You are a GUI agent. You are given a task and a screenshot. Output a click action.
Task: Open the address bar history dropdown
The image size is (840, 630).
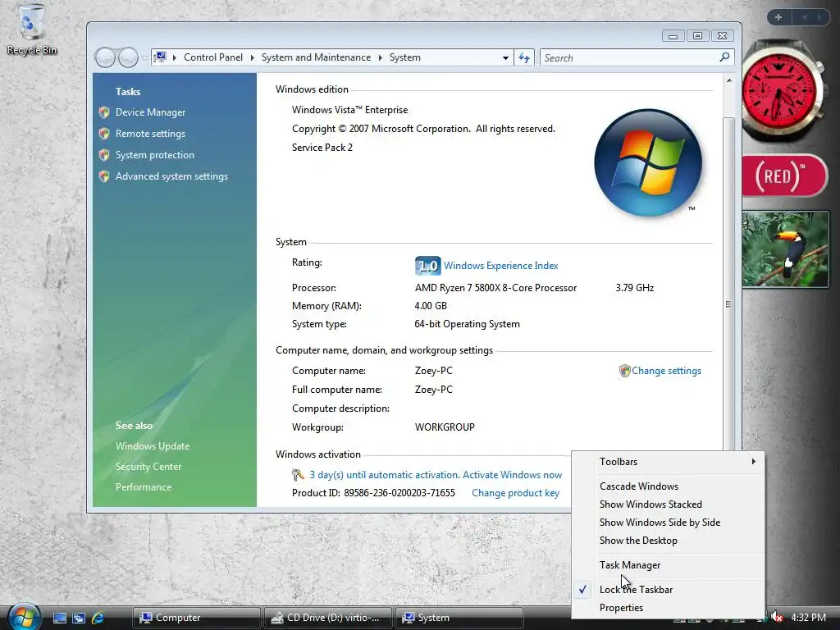505,58
